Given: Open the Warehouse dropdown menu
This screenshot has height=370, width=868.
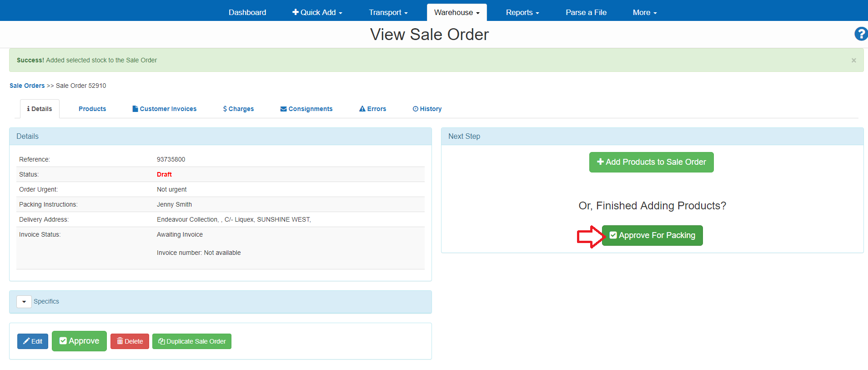Looking at the screenshot, I should [x=457, y=12].
